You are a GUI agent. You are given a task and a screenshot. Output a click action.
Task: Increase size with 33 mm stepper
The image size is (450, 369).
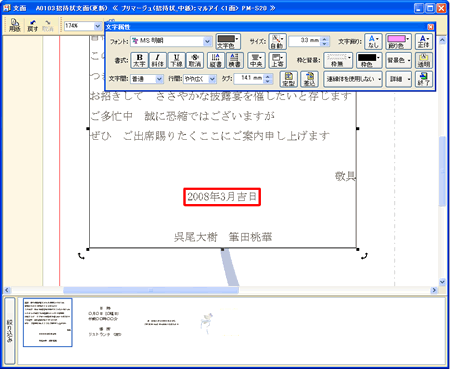pos(325,39)
